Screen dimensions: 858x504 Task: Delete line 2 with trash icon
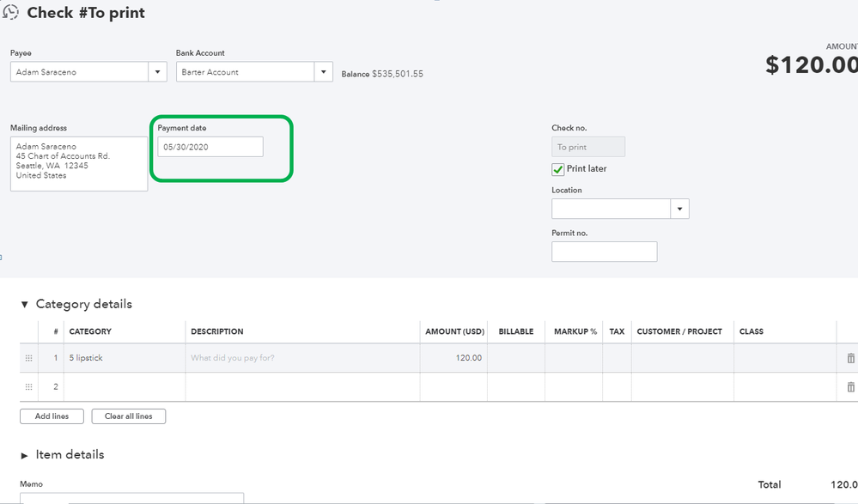(x=850, y=387)
